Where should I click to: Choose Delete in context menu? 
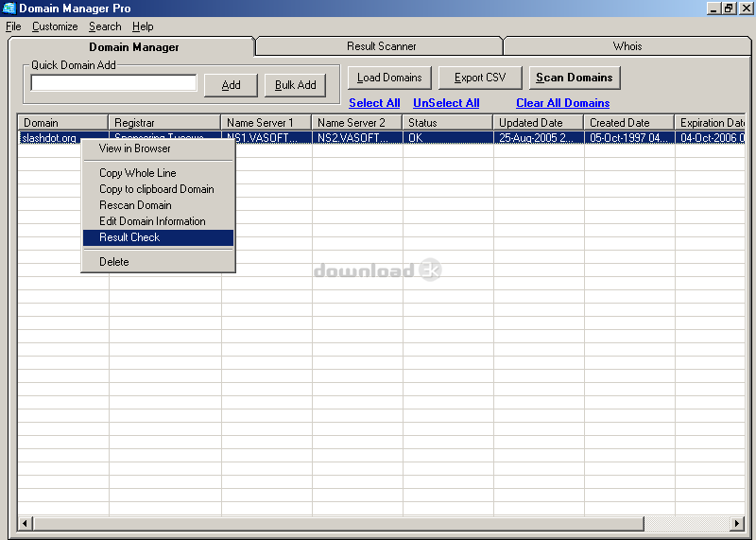[158, 262]
